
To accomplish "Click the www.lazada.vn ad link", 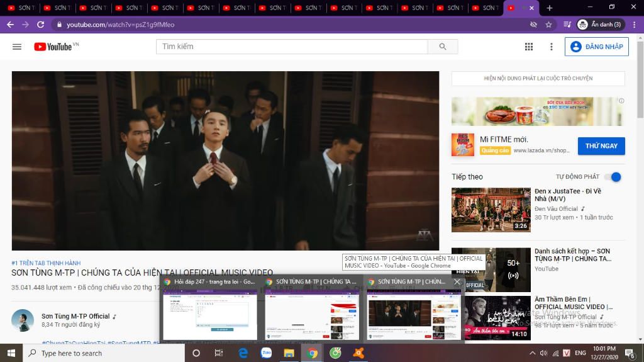I will 541,150.
